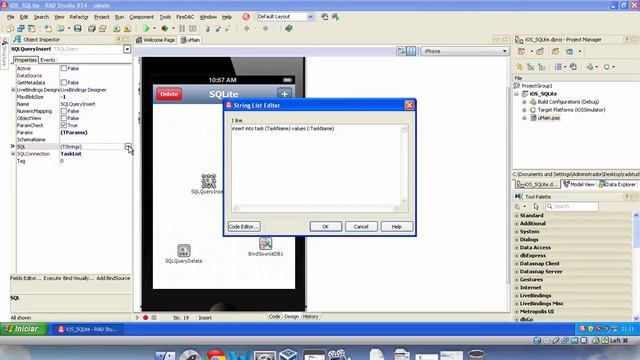Toggle the GetMetadata property checkbox
Viewport: 640px width, 360px height.
pos(64,82)
